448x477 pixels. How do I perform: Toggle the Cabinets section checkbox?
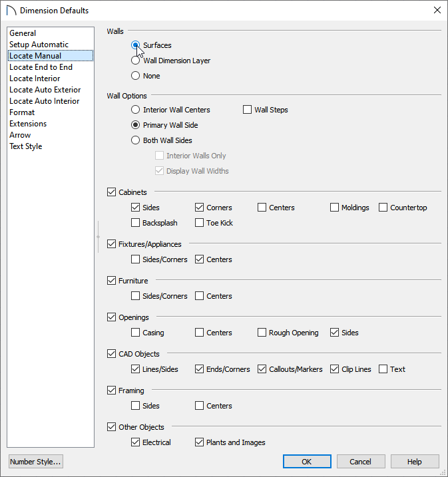[111, 192]
